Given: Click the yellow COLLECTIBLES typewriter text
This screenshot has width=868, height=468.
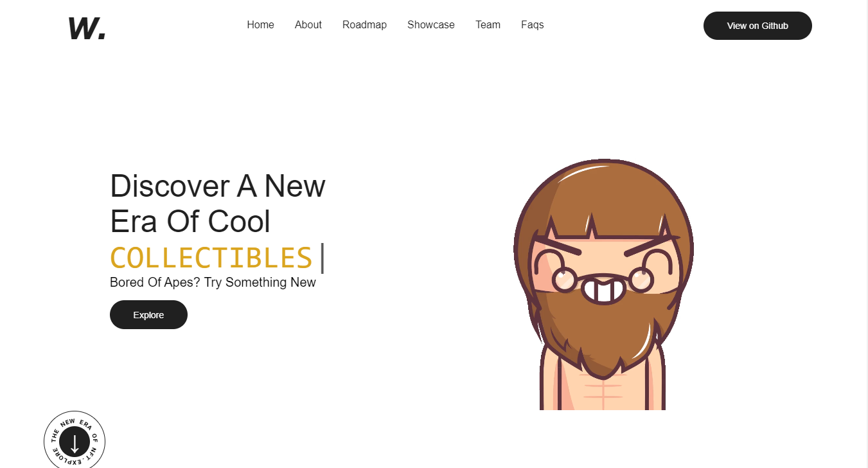Looking at the screenshot, I should pos(211,258).
